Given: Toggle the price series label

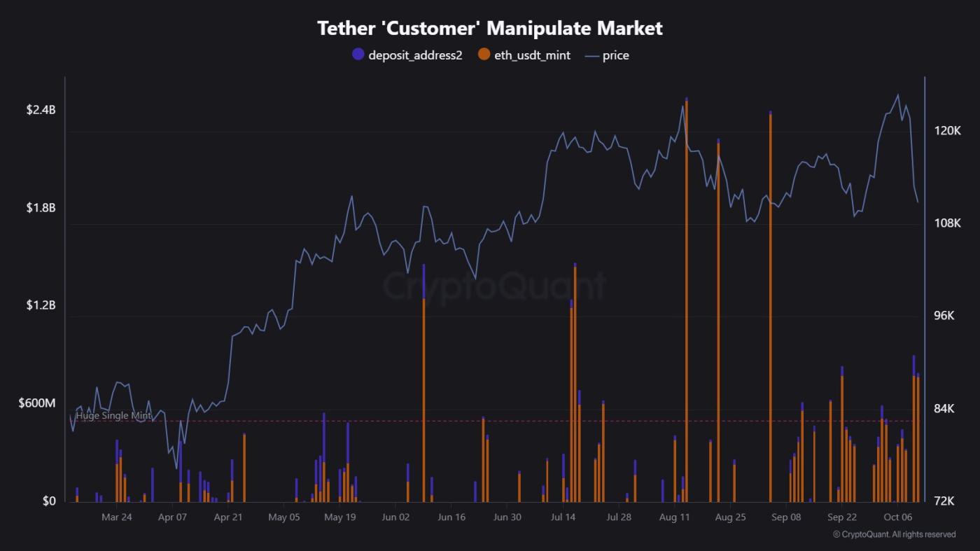Looking at the screenshot, I should (616, 55).
